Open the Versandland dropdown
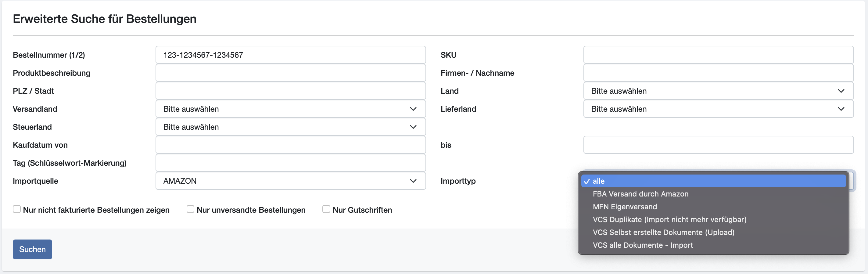 point(290,109)
